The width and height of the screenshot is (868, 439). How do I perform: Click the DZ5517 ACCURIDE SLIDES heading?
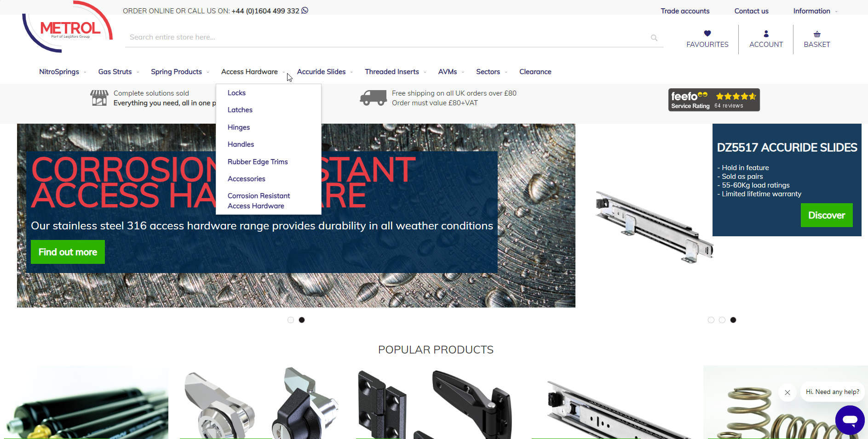tap(787, 148)
